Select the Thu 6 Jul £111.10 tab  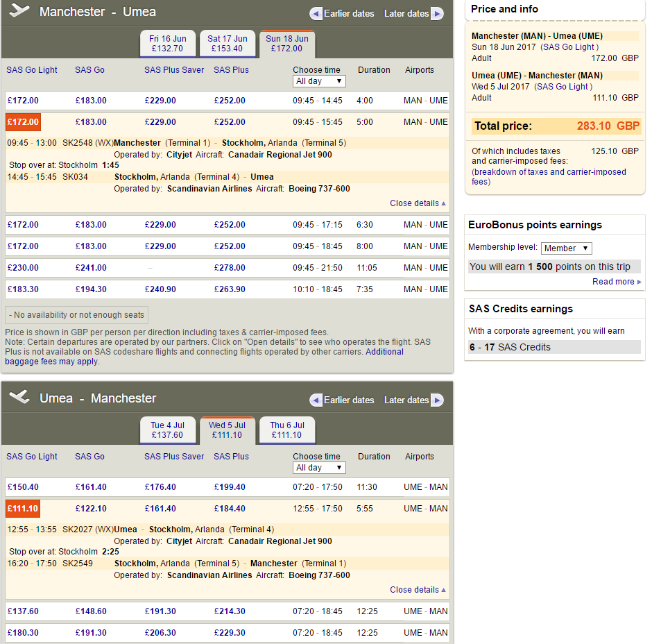click(287, 430)
